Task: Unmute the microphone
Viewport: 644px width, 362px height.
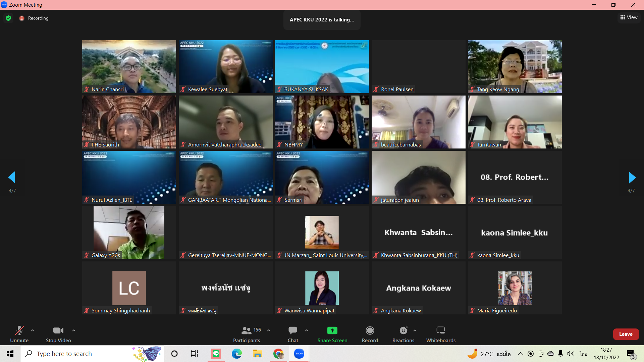Action: coord(19,330)
